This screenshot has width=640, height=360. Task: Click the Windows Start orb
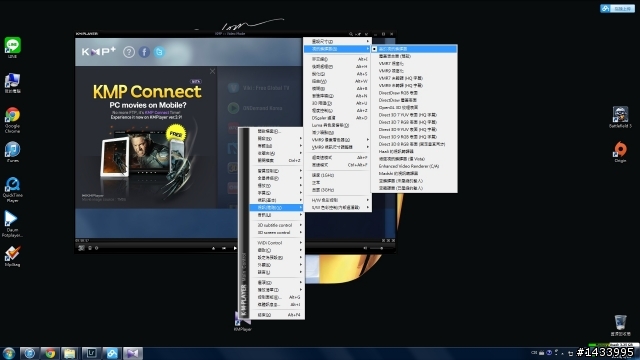click(x=9, y=353)
